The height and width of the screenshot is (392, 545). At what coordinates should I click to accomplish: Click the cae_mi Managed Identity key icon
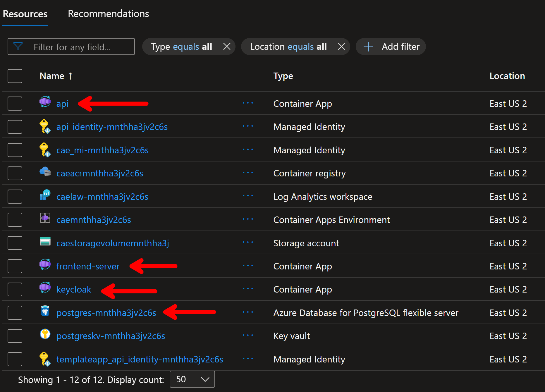(x=45, y=149)
